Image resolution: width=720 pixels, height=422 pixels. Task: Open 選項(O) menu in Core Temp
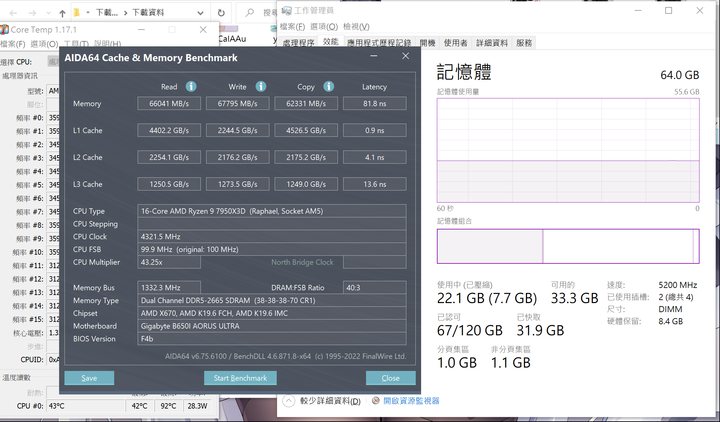44,44
